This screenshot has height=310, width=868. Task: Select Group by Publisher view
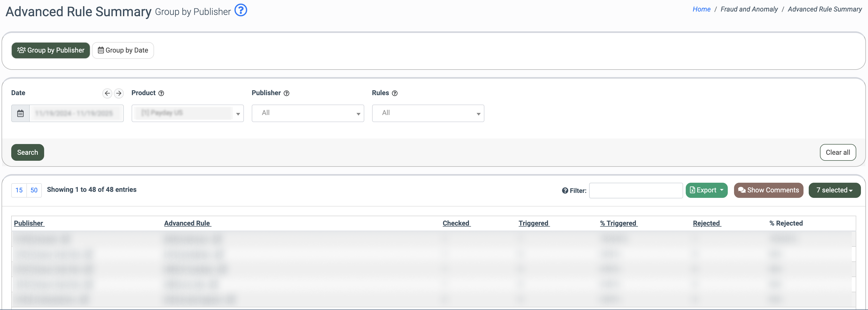point(51,50)
